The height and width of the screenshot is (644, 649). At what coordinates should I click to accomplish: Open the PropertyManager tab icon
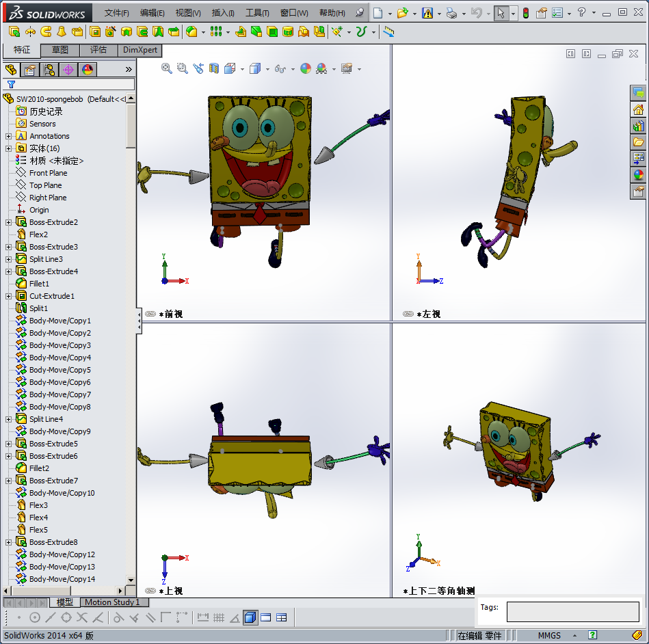(30, 70)
